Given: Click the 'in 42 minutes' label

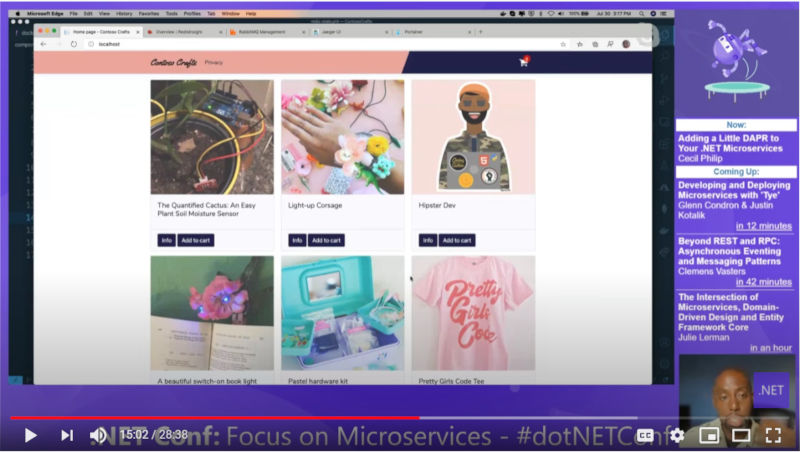Looking at the screenshot, I should click(x=763, y=282).
